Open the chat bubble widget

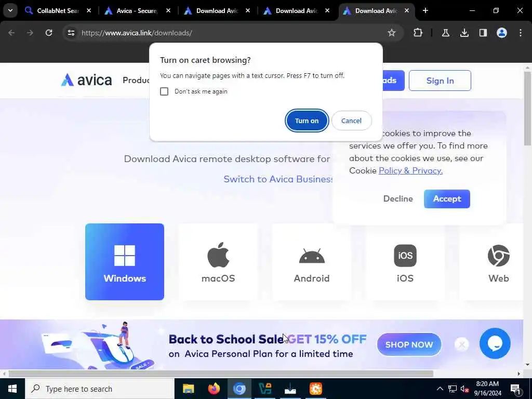[495, 343]
